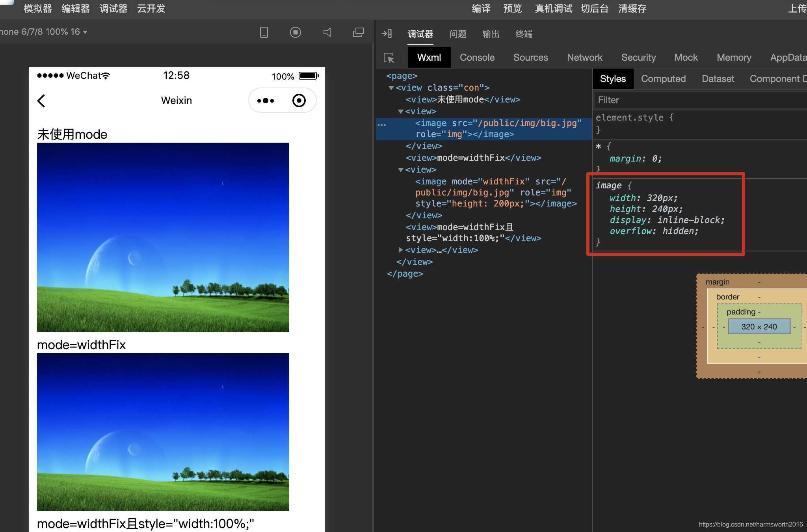The width and height of the screenshot is (807, 532).
Task: Switch to Console tab
Action: point(478,57)
